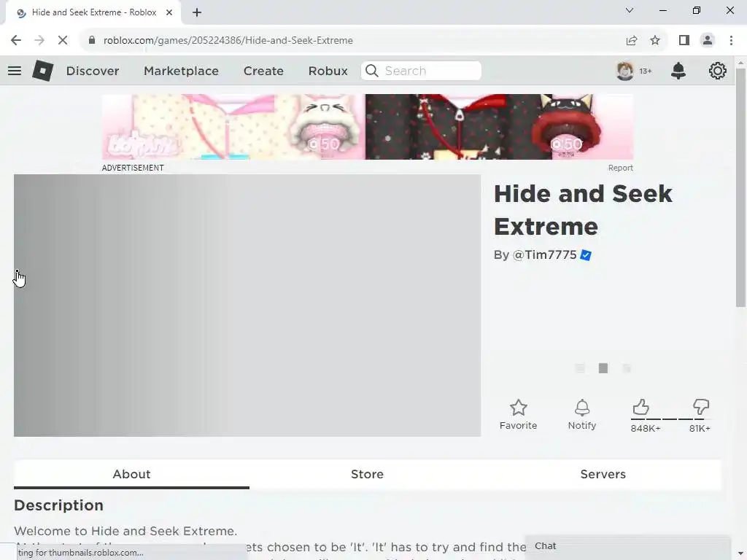Image resolution: width=747 pixels, height=560 pixels.
Task: Open the Roblox settings gear
Action: click(x=717, y=71)
